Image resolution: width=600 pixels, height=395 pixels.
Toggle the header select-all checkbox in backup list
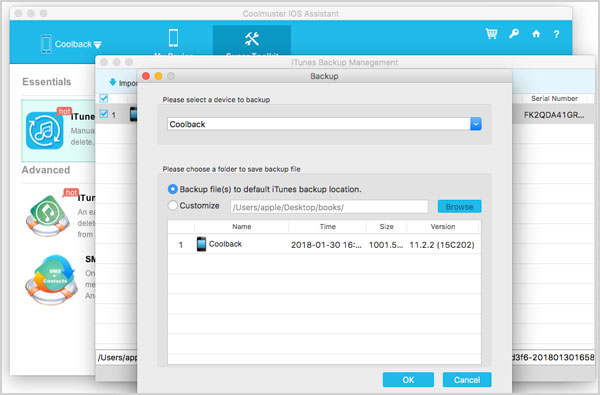point(104,98)
